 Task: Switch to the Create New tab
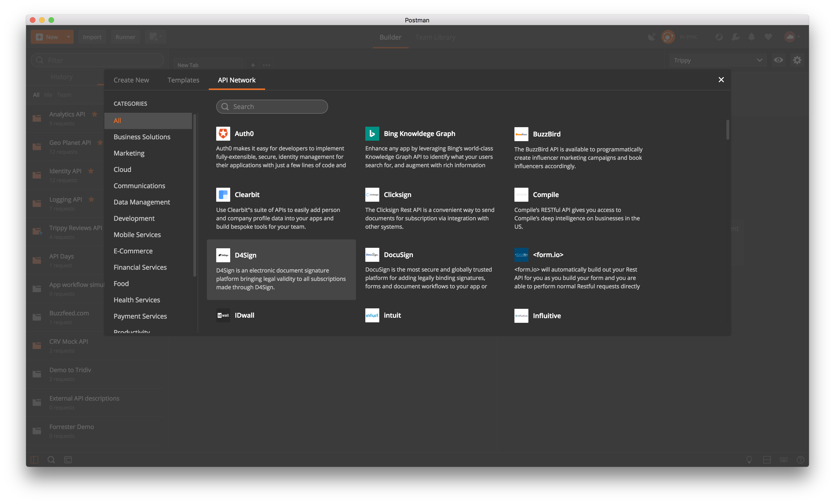coord(131,80)
